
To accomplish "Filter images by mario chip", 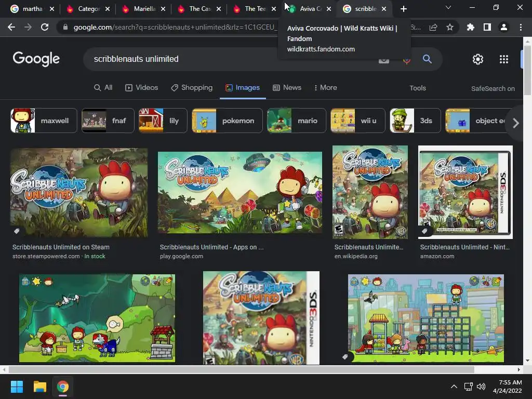I will pos(297,121).
